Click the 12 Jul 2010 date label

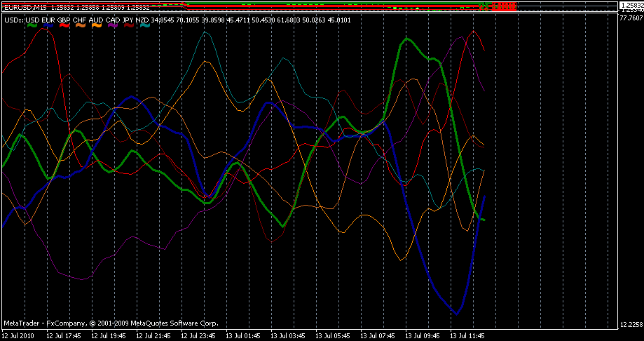[18, 335]
